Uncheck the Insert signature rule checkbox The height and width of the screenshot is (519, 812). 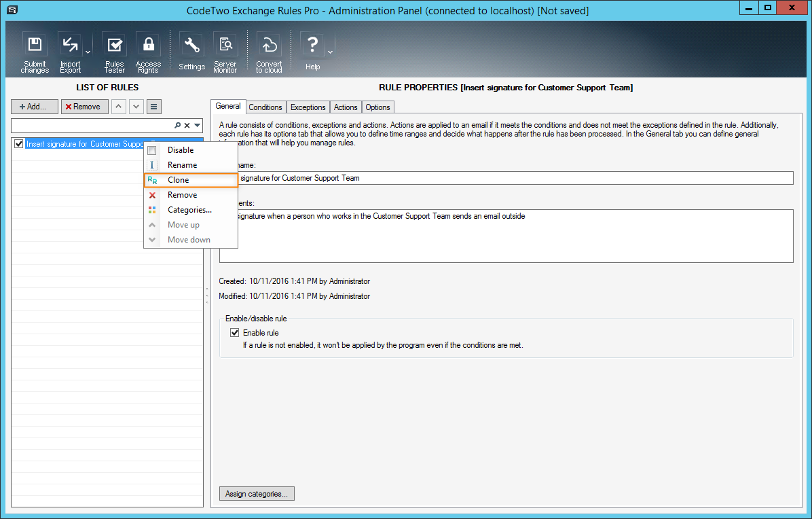coord(19,144)
